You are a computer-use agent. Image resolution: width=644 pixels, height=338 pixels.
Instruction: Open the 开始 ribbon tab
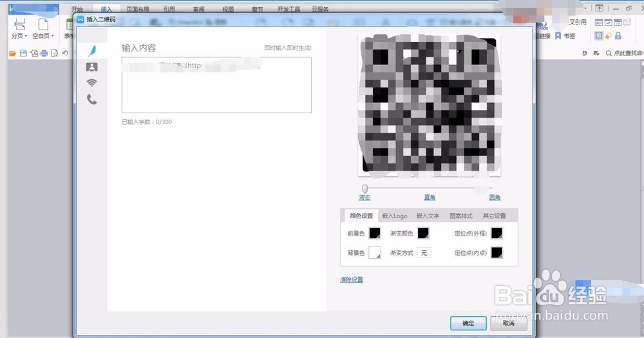pos(77,9)
